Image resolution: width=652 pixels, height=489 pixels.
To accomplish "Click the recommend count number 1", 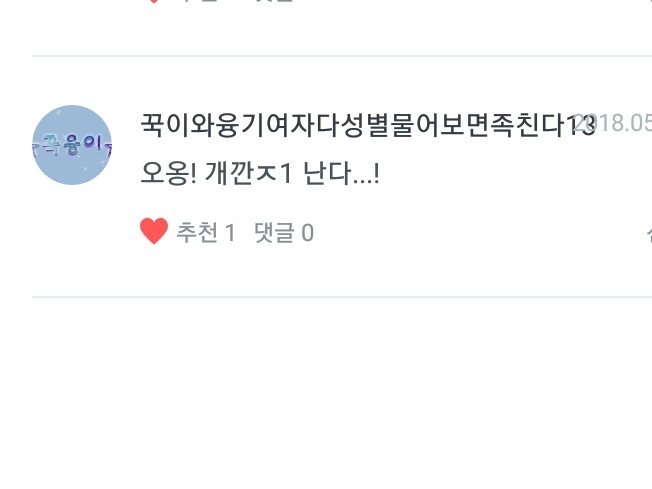I will click(230, 232).
